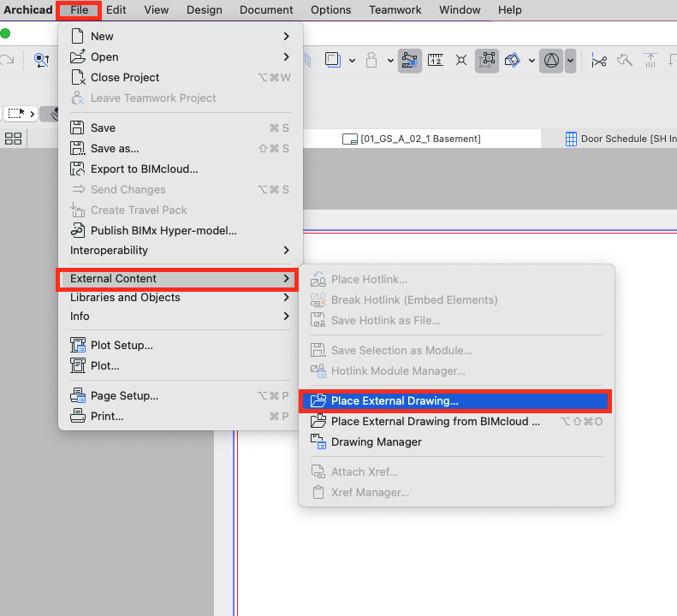Click the measure tool ruler icon

click(x=436, y=60)
